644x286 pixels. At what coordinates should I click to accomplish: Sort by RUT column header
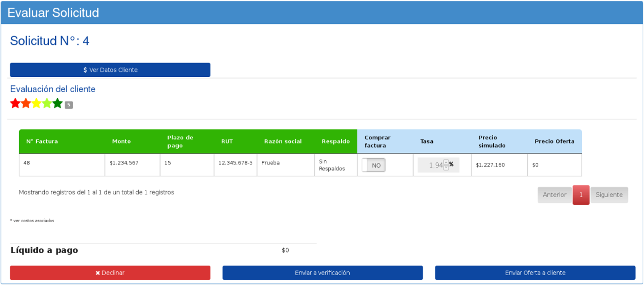(236, 141)
